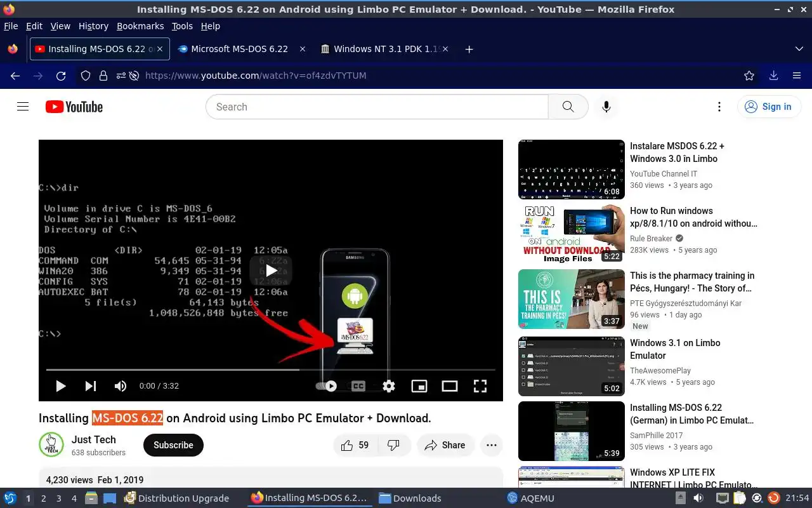The image size is (812, 508).
Task: Open a new browser tab
Action: tap(469, 49)
